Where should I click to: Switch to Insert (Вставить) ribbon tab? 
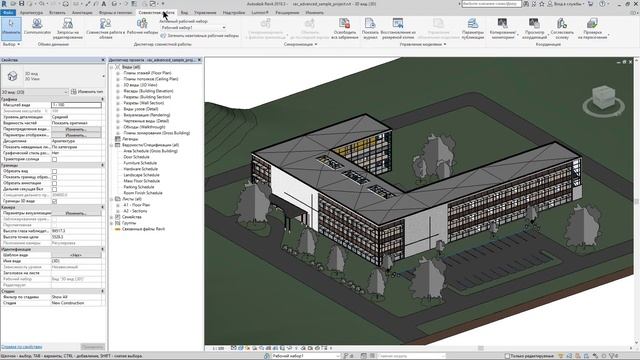(x=57, y=13)
